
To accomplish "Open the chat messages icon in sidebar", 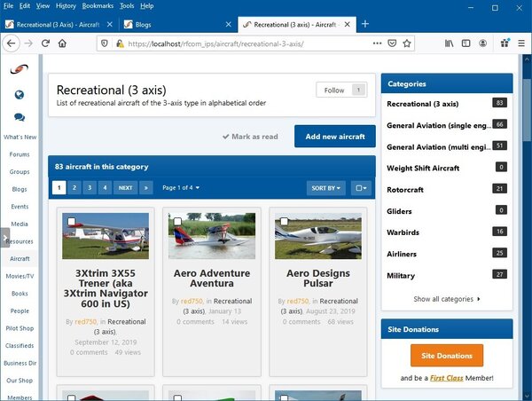I will (x=19, y=117).
